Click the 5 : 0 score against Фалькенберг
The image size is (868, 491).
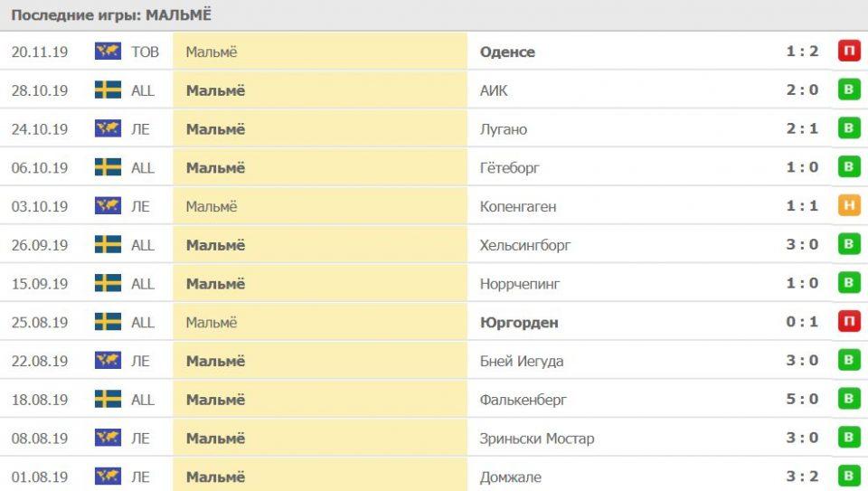(802, 399)
